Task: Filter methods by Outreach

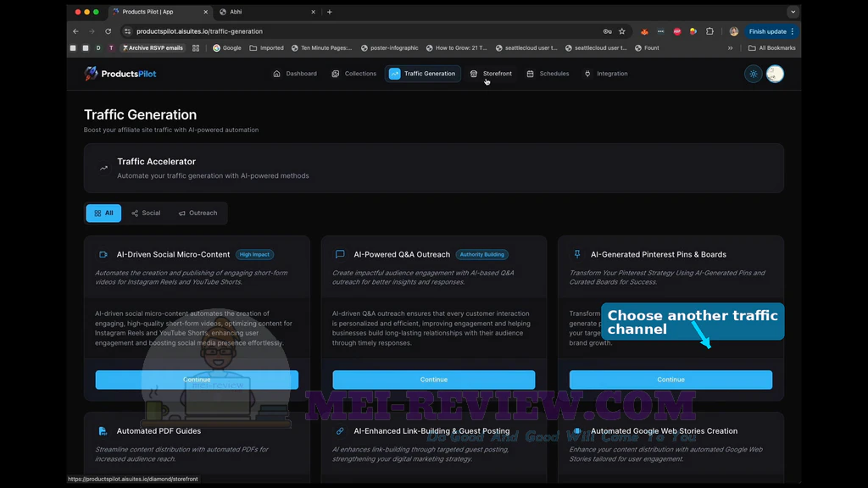Action: point(198,213)
